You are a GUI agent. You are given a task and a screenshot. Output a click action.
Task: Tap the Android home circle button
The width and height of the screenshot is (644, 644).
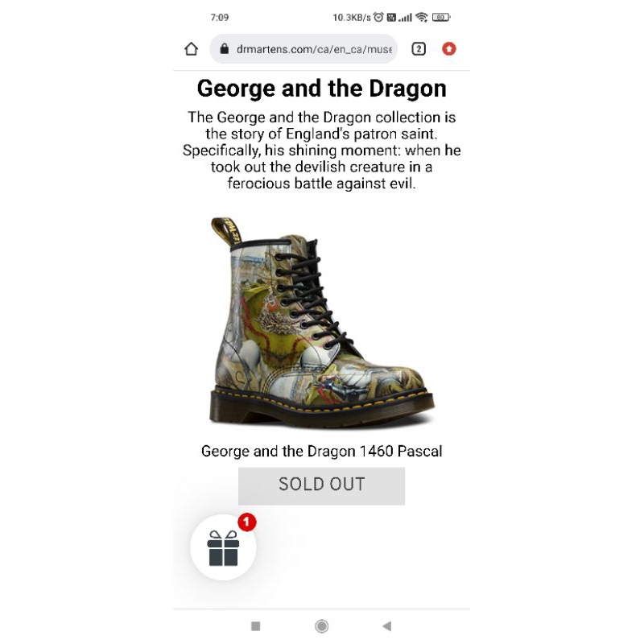321,626
